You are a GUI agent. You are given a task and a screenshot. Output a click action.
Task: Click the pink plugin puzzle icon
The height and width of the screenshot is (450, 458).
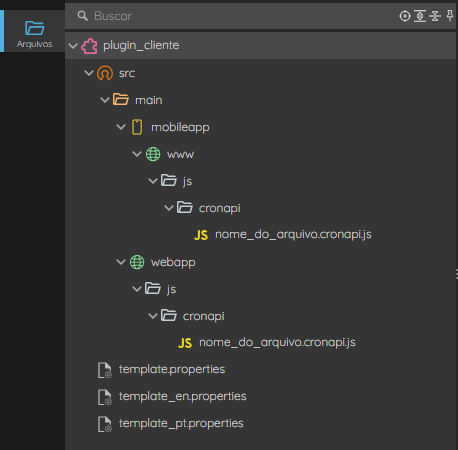89,46
